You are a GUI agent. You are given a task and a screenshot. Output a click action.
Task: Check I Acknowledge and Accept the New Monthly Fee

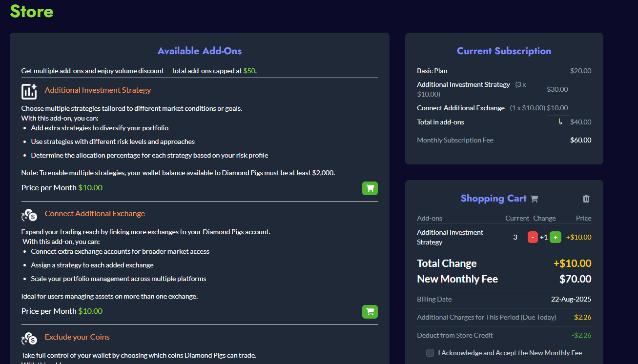[x=430, y=352]
